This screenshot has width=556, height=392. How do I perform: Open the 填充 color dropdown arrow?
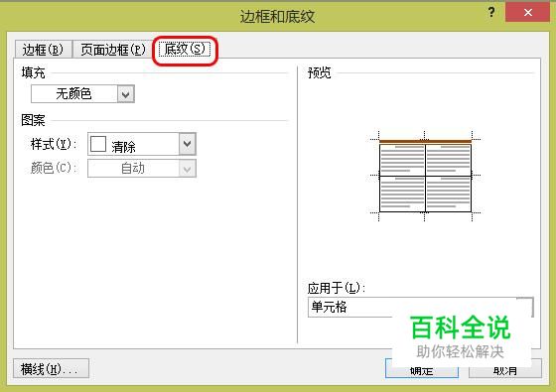(x=125, y=94)
